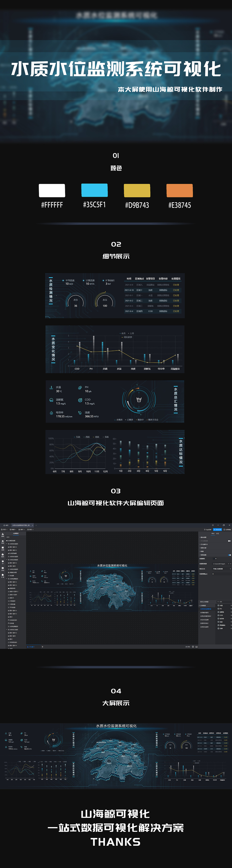This screenshot has width=232, height=868.
Task: Open the 演示 menu
Action: (x=31, y=530)
